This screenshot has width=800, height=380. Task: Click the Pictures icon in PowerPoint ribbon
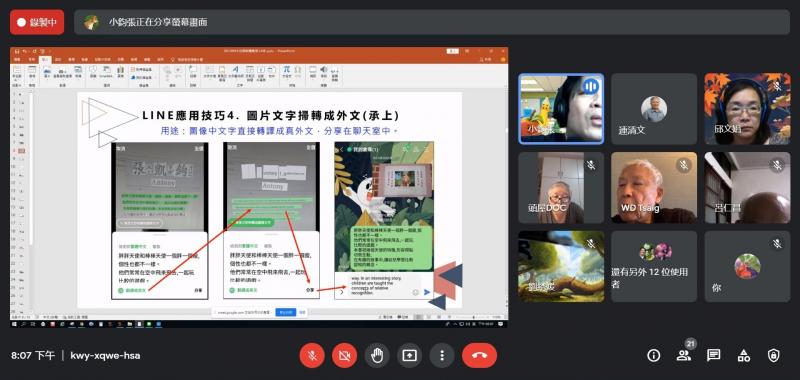tap(47, 71)
